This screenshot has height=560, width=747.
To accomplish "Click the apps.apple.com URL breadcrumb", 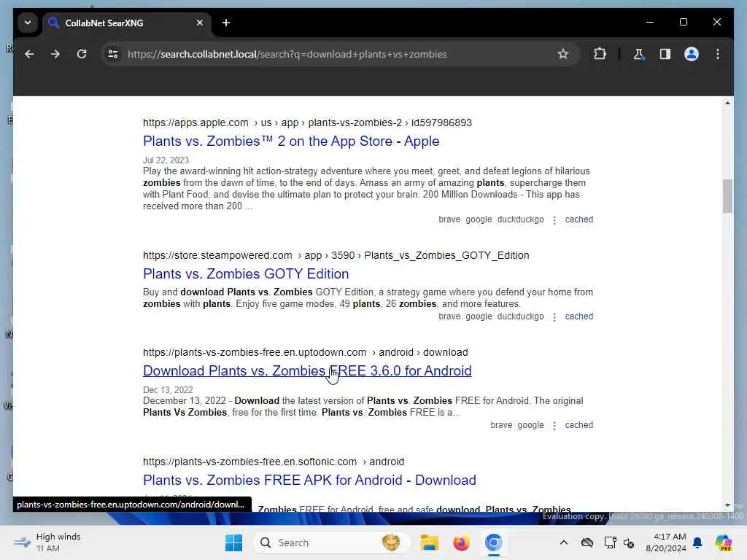I will pyautogui.click(x=307, y=122).
